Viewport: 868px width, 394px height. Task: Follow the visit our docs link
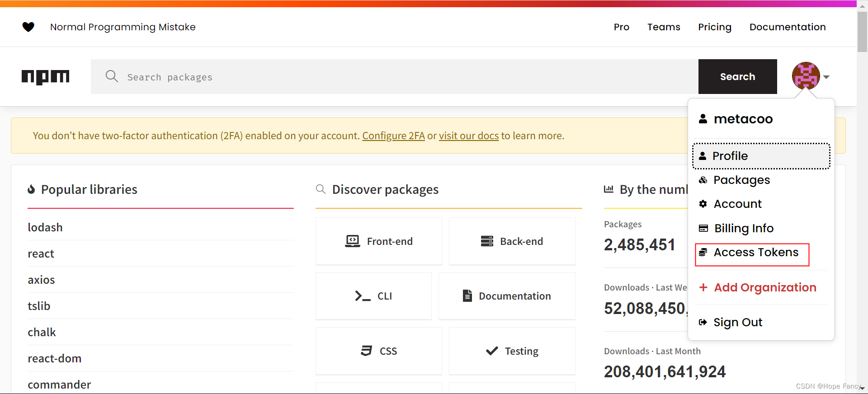468,136
